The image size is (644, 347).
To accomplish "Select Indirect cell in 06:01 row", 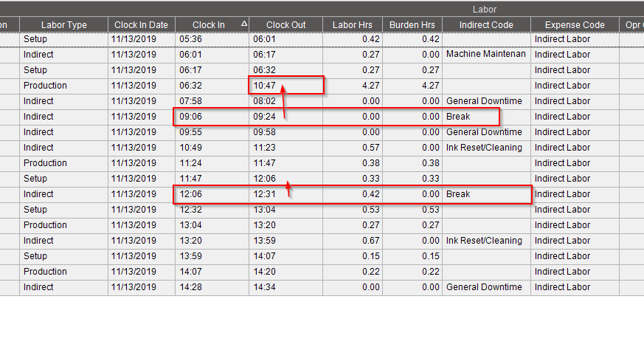I will point(63,55).
